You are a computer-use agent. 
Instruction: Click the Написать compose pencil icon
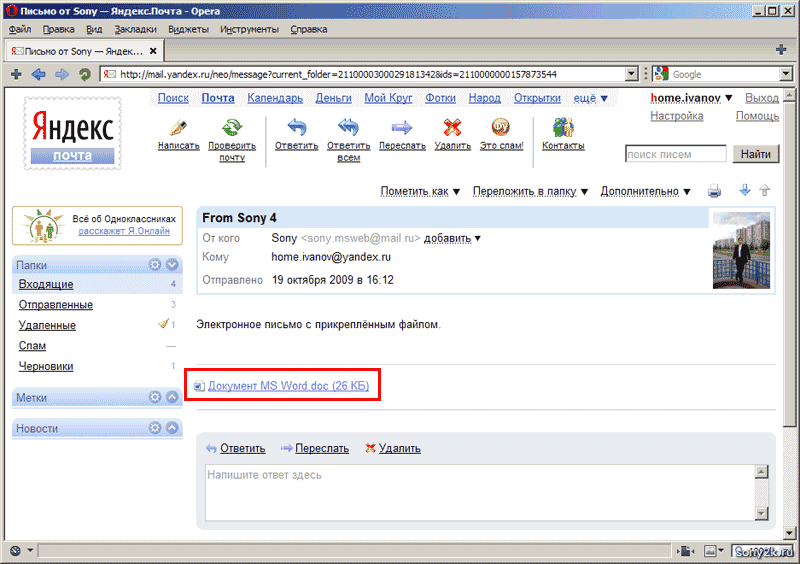coord(178,127)
